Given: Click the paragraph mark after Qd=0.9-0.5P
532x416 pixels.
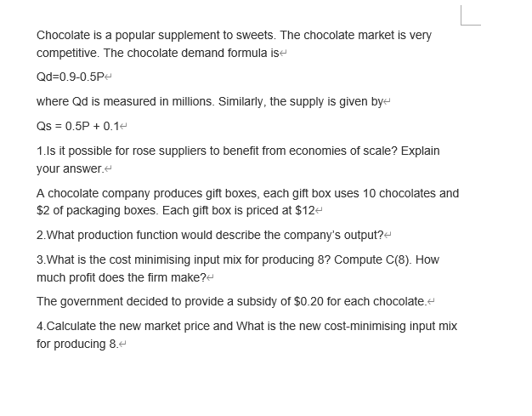Looking at the screenshot, I should pyautogui.click(x=108, y=77).
